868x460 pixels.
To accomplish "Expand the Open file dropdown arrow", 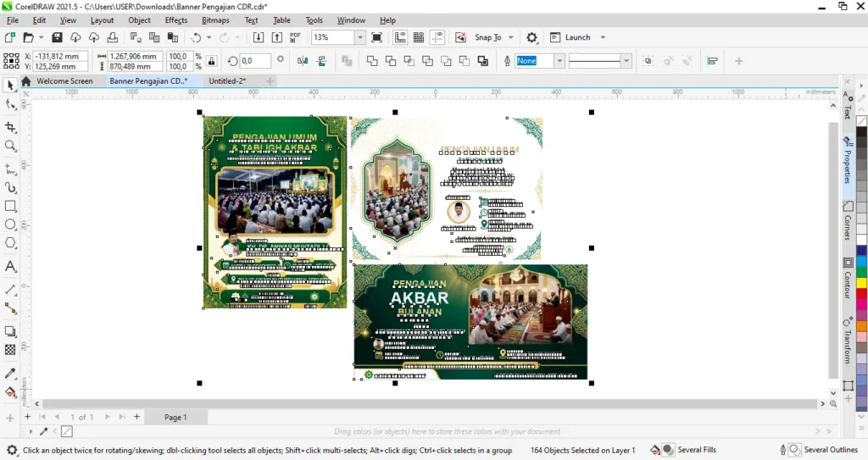I will coord(41,37).
